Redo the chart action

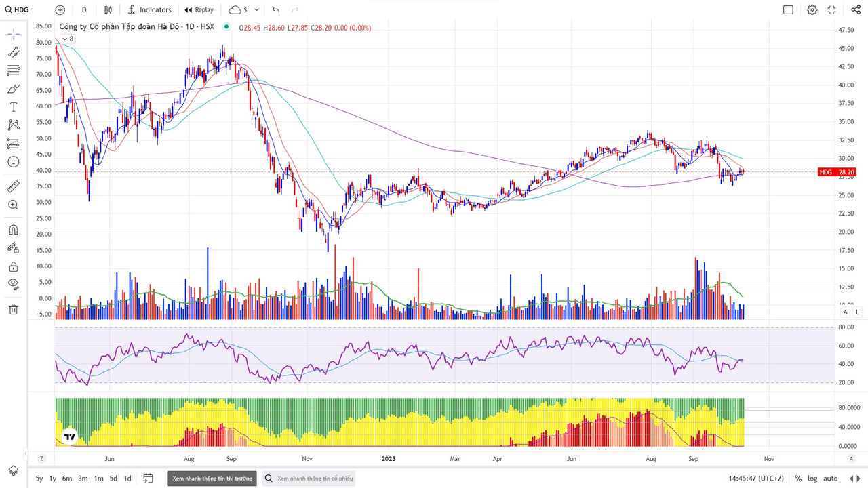point(295,9)
